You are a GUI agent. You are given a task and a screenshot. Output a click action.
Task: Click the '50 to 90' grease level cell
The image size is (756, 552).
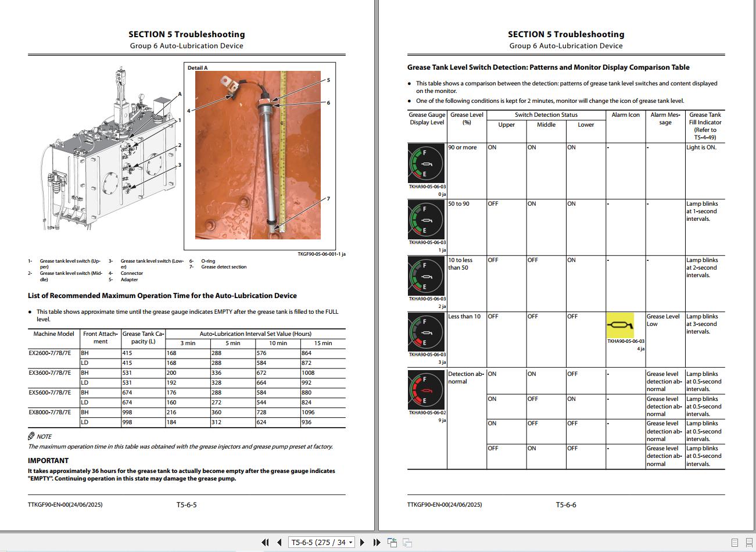tap(459, 204)
